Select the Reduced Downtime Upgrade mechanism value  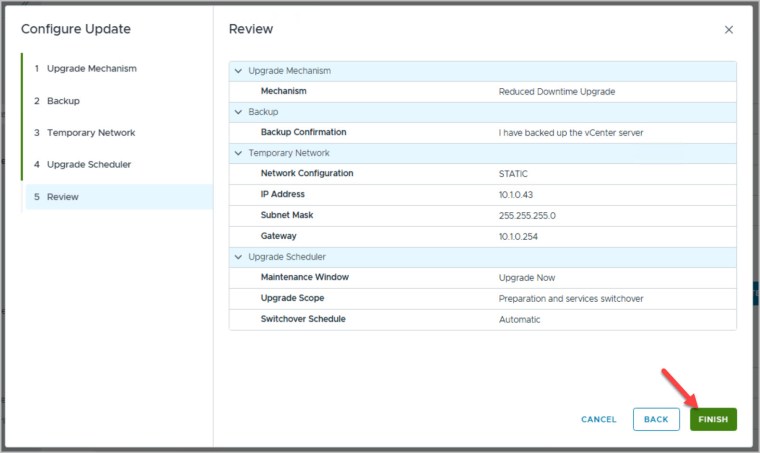coord(556,91)
